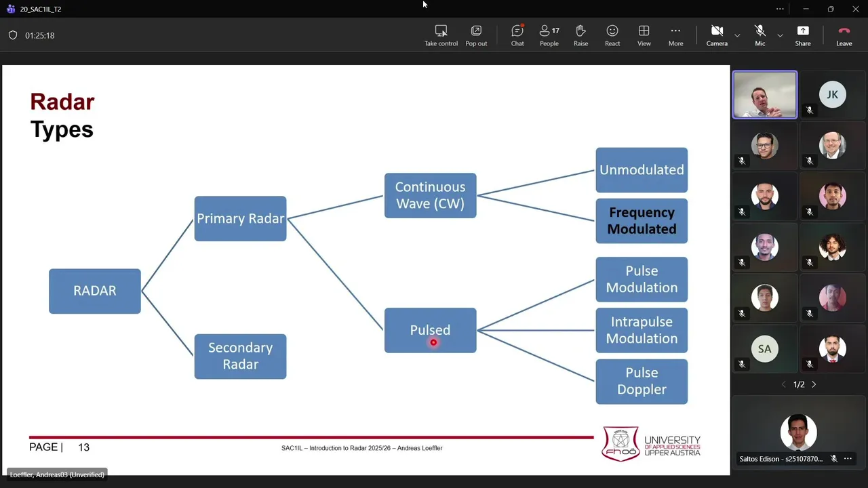Go to next participant page
The width and height of the screenshot is (868, 488).
point(814,384)
